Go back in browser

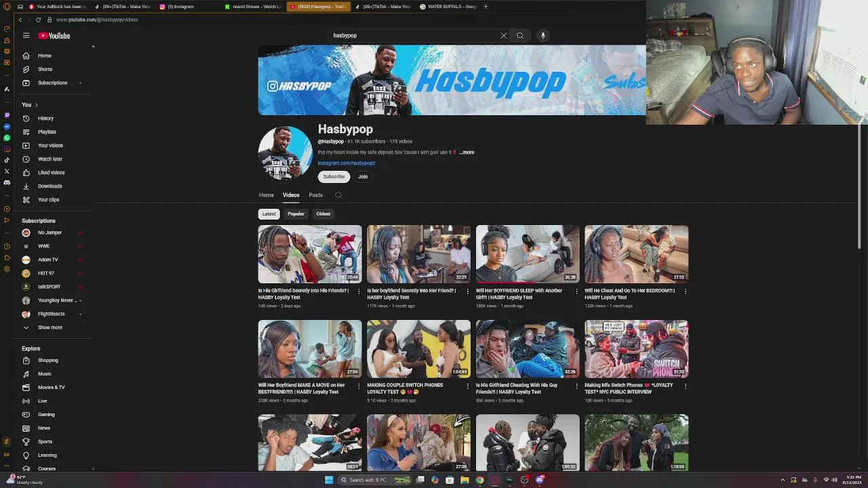click(x=20, y=20)
